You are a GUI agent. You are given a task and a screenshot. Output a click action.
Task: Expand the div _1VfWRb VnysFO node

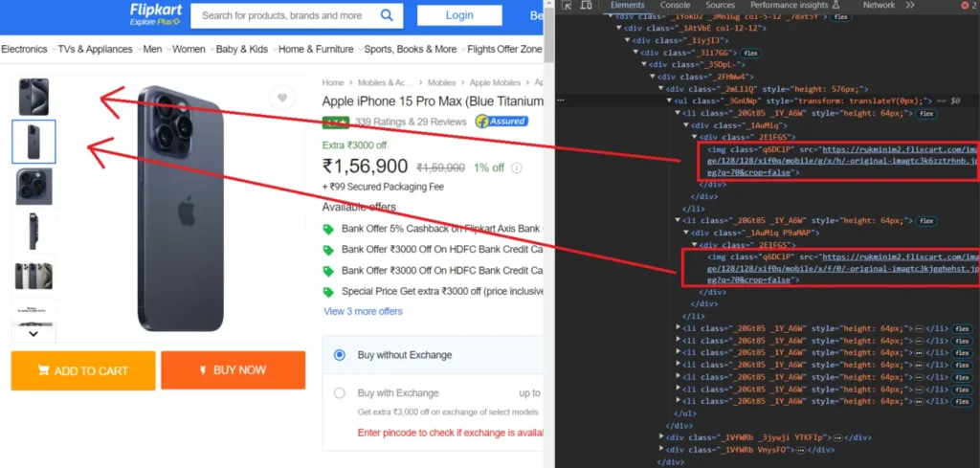pyautogui.click(x=661, y=449)
